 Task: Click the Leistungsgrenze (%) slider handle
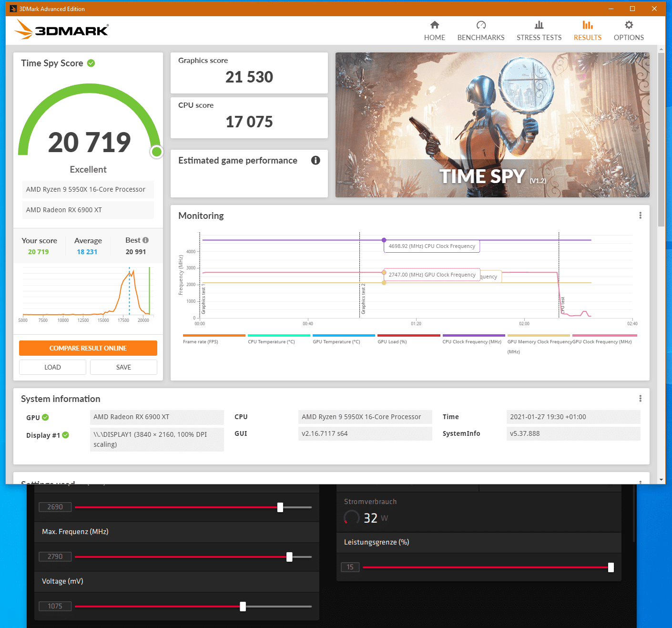(x=611, y=567)
